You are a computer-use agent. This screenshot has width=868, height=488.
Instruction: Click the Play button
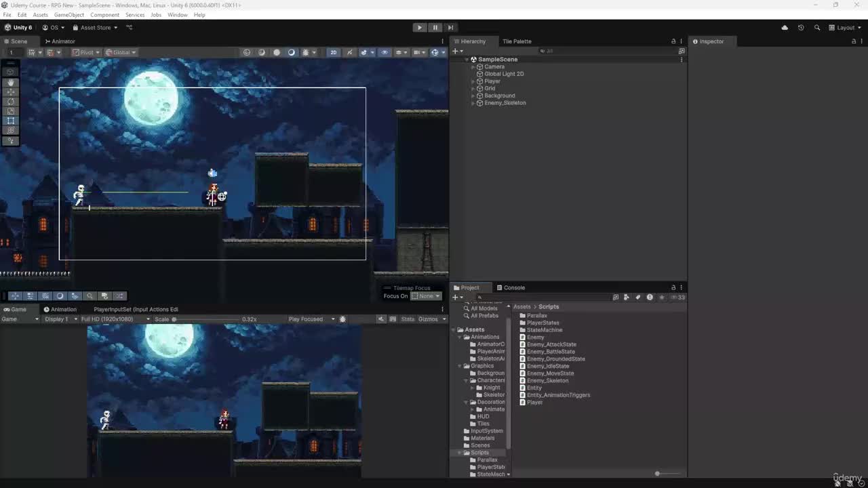tap(420, 28)
